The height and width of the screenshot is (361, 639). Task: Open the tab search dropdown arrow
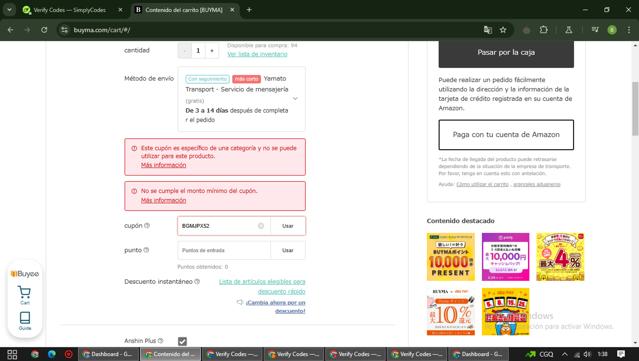coord(9,10)
